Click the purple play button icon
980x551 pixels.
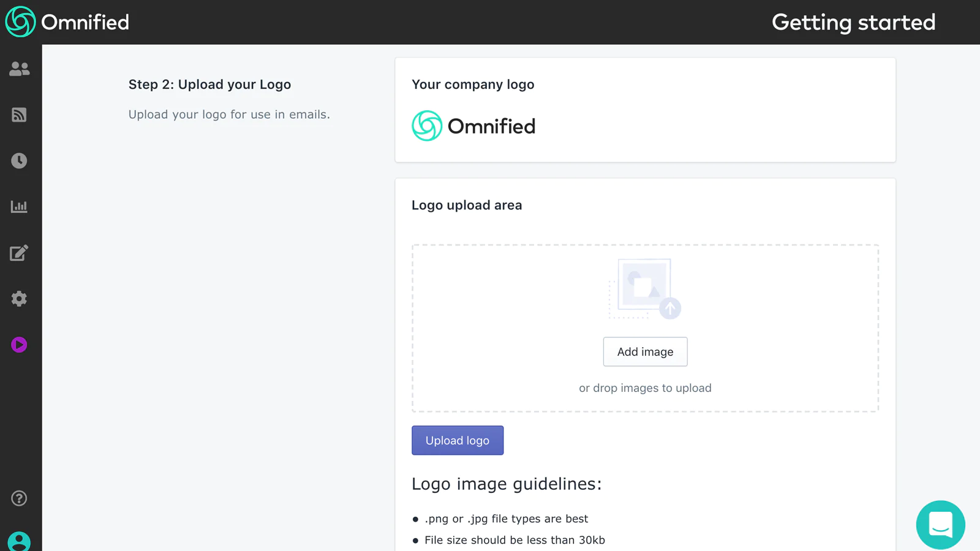[x=19, y=345]
